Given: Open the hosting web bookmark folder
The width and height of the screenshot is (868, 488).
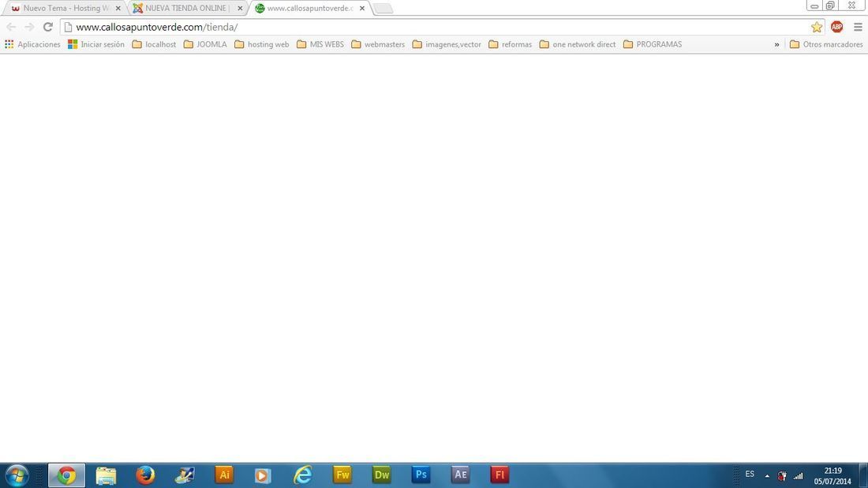Looking at the screenshot, I should 261,44.
